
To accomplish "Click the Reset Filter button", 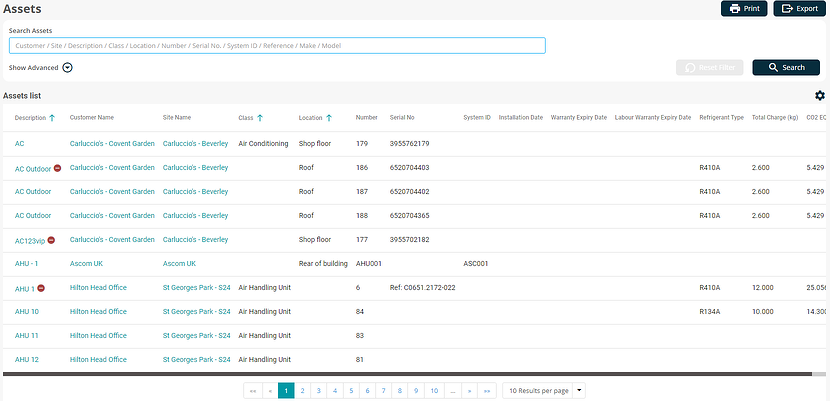I will [x=709, y=67].
